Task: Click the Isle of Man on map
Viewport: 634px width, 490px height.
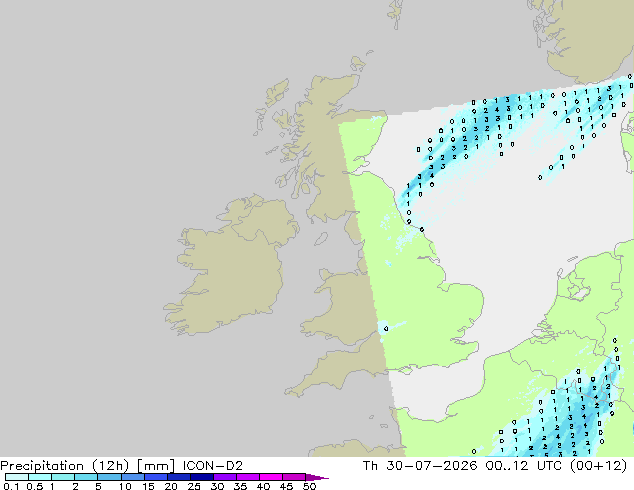Action: tap(321, 239)
